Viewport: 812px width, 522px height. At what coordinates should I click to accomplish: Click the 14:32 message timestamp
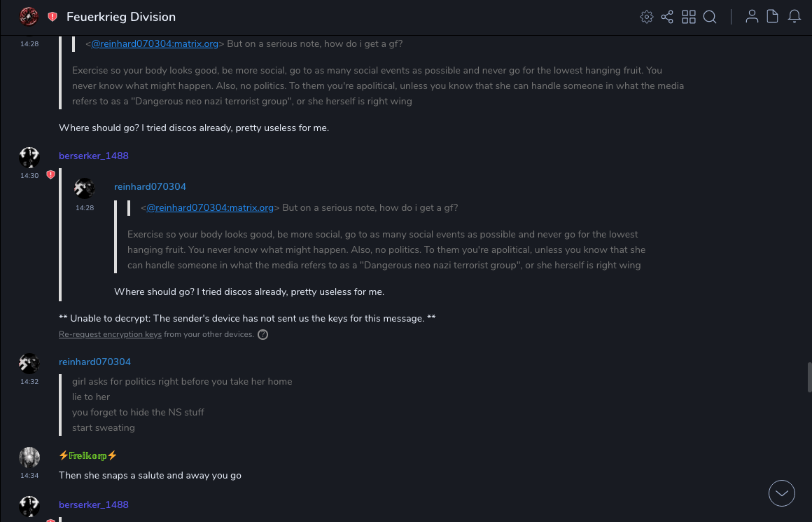29,382
